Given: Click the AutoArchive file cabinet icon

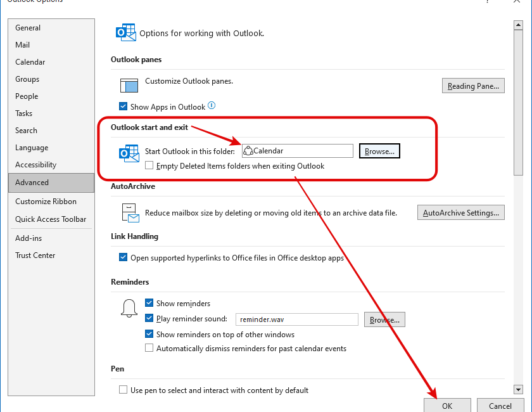Looking at the screenshot, I should click(130, 213).
